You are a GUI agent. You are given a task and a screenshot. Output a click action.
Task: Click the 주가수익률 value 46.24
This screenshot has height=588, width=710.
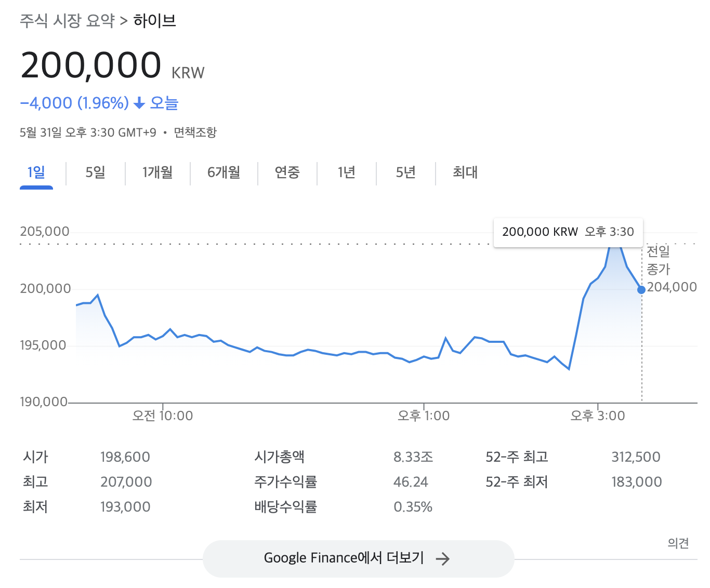411,482
